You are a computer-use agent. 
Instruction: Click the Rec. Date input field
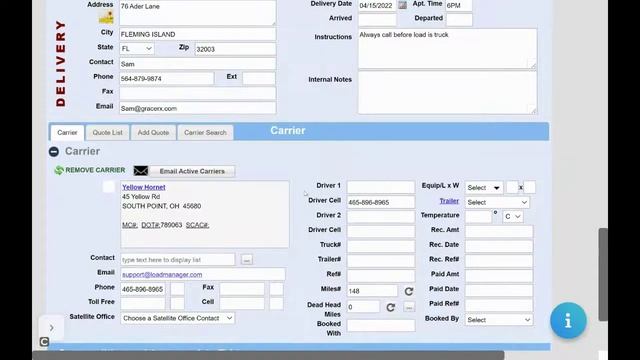[x=499, y=246]
